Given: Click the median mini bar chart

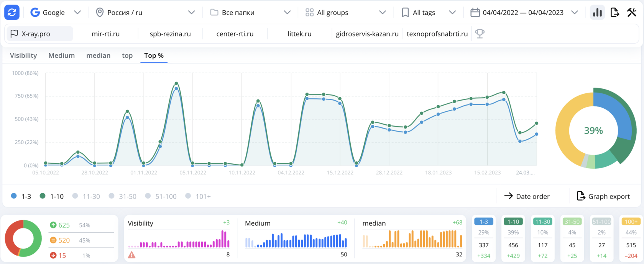Looking at the screenshot, I should click(x=412, y=239).
